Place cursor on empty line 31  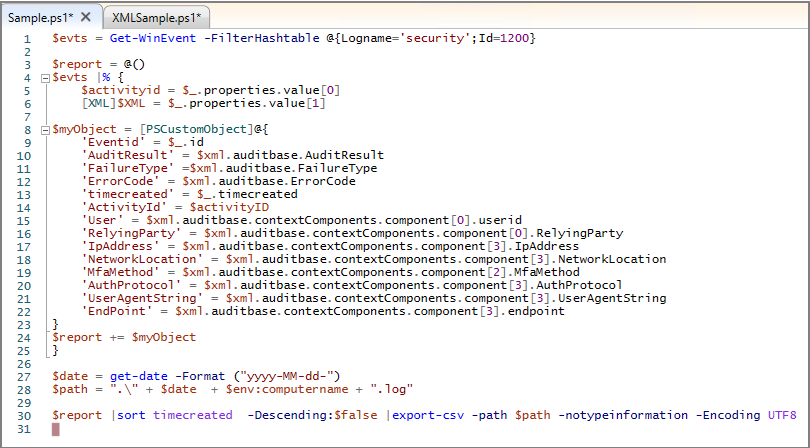click(x=56, y=429)
